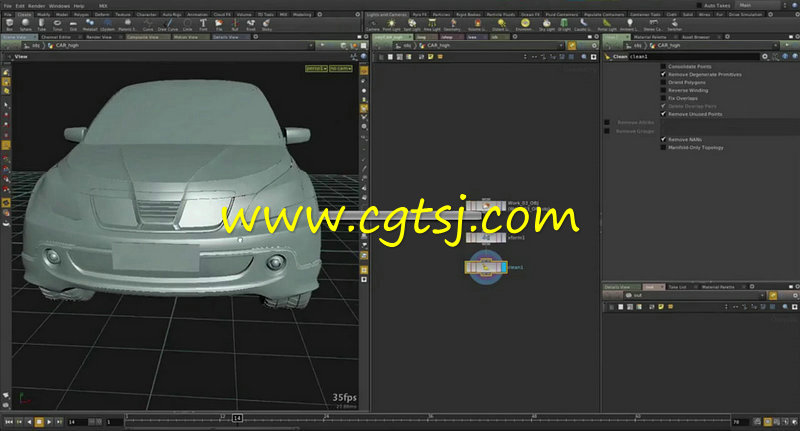Select the Curve shelf tool

coord(147,24)
